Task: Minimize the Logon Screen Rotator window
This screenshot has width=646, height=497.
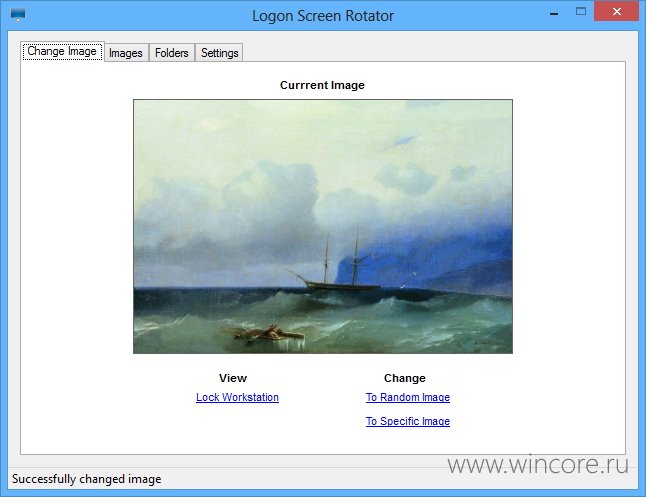Action: [554, 13]
